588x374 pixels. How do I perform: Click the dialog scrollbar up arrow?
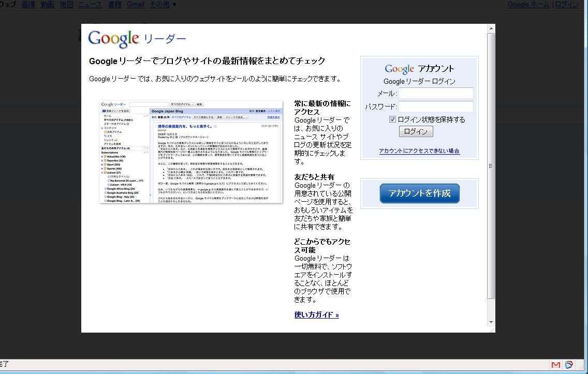491,28
